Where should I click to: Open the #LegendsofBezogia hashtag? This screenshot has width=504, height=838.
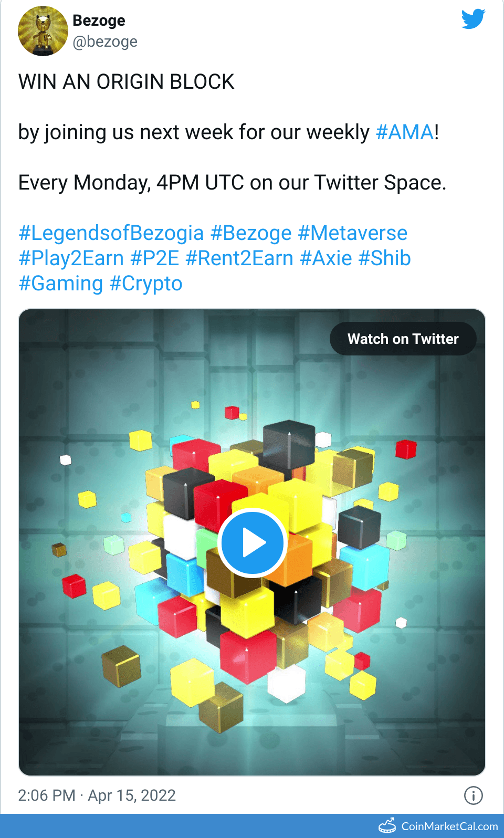coord(111,233)
